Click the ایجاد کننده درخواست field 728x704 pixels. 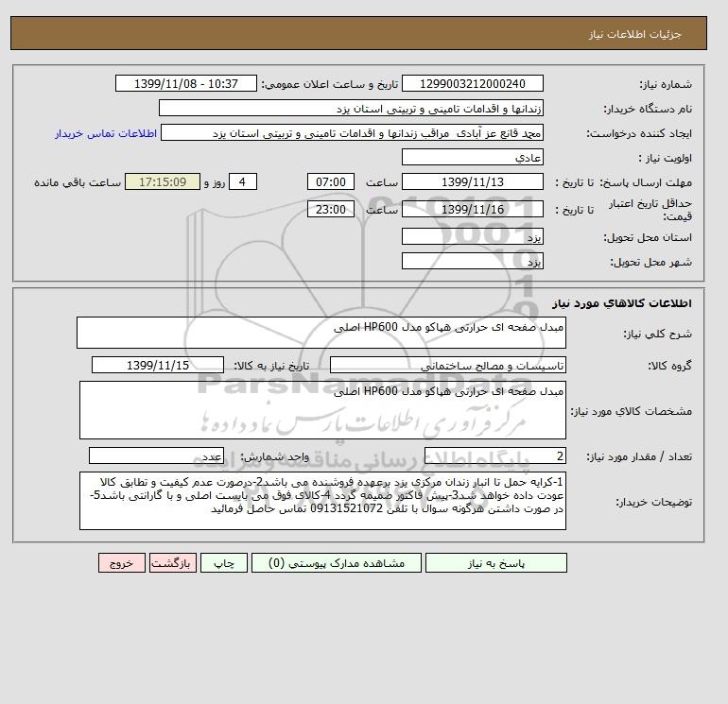pos(352,133)
